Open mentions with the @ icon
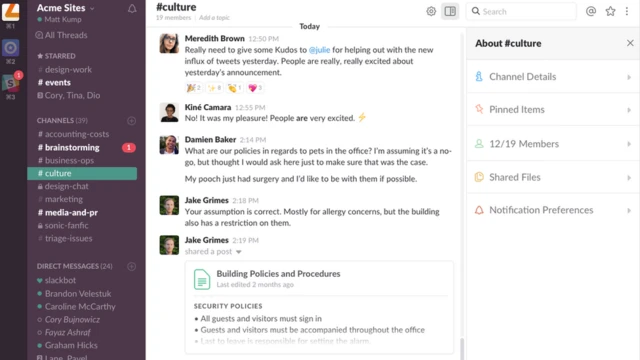 (x=591, y=11)
